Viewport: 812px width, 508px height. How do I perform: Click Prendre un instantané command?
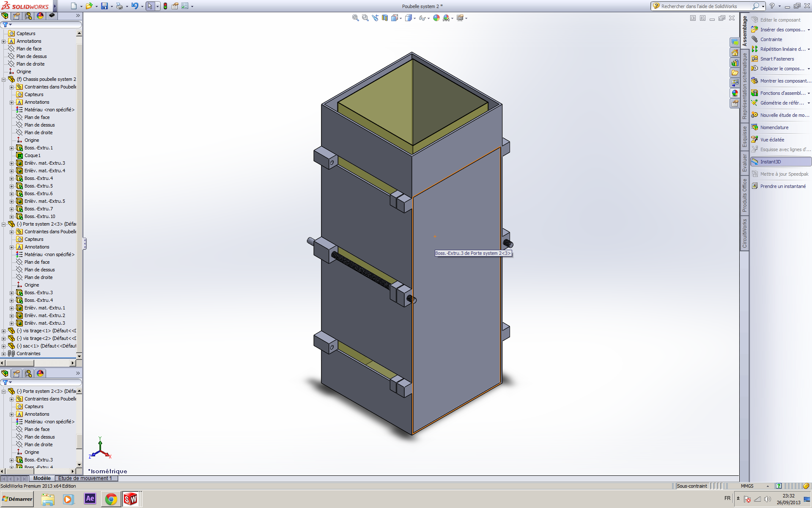tap(782, 186)
